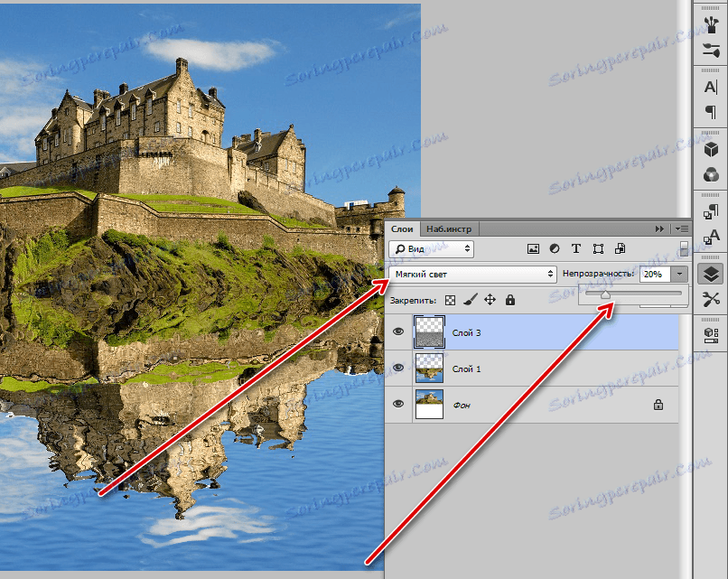Open the Вид filter type dropdown
Image resolution: width=728 pixels, height=579 pixels.
point(431,249)
